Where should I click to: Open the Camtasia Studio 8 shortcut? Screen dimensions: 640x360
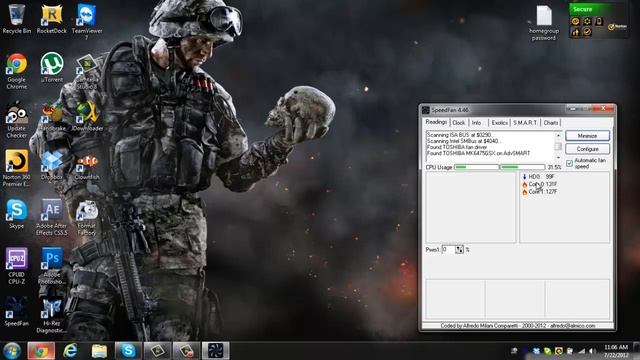[x=87, y=71]
